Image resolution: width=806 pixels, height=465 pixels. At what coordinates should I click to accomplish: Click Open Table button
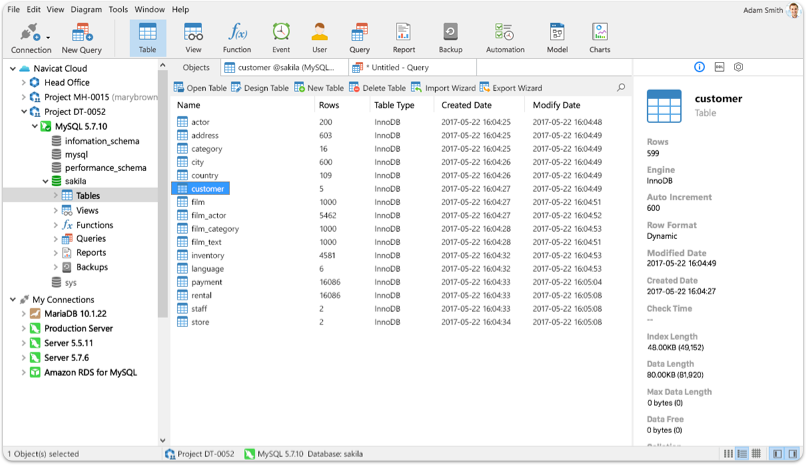tap(200, 88)
